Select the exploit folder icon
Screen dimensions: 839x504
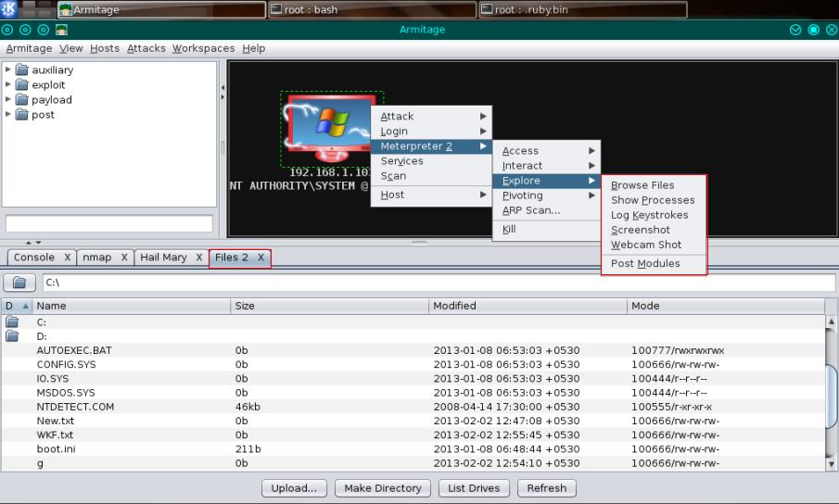pyautogui.click(x=22, y=84)
